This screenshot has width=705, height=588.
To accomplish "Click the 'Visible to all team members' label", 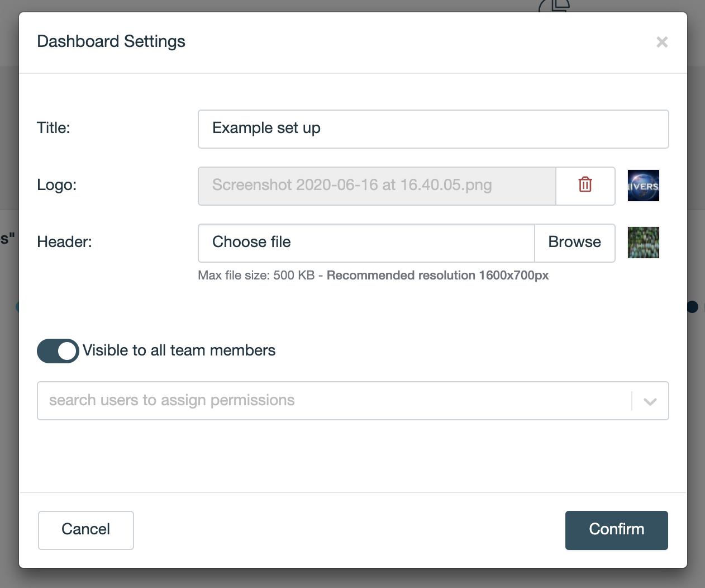I will [x=179, y=350].
